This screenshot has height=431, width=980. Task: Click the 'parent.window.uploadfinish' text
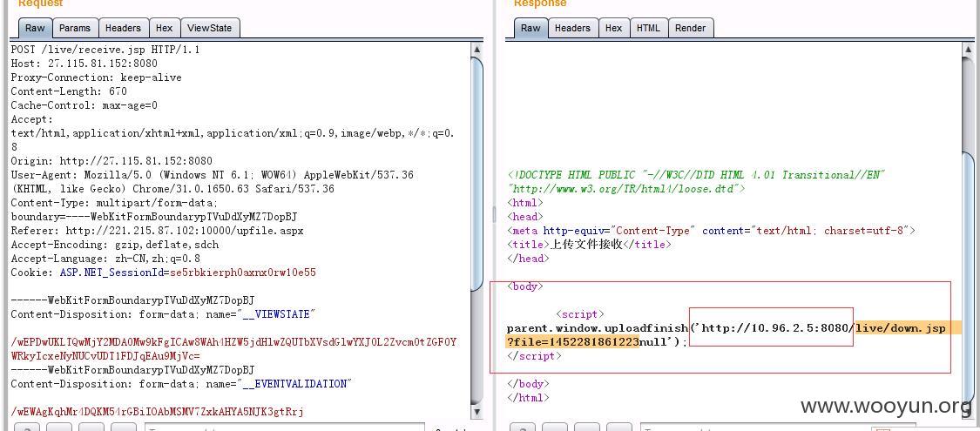(598, 328)
